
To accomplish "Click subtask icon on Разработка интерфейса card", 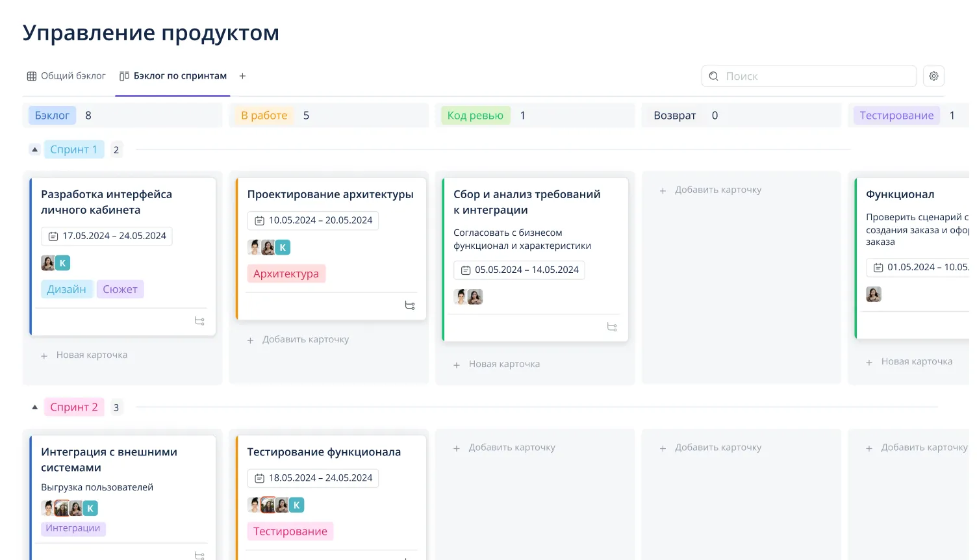I will coord(199,321).
